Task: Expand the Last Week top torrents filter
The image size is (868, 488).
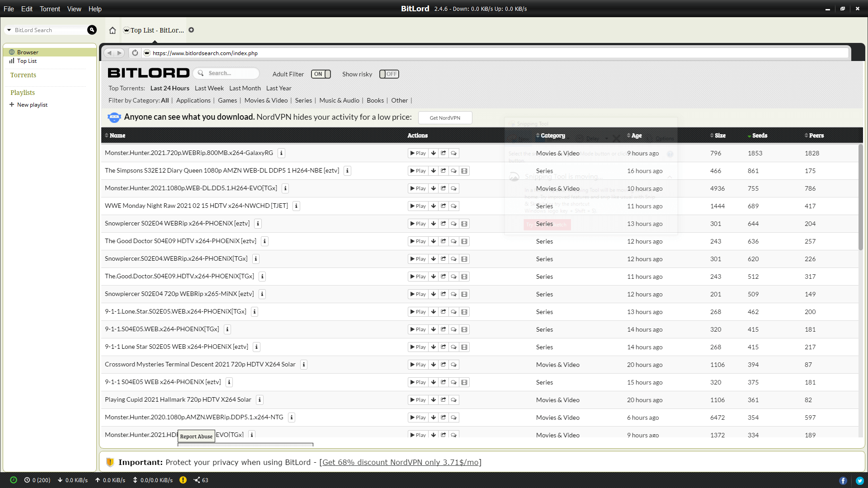Action: [209, 88]
